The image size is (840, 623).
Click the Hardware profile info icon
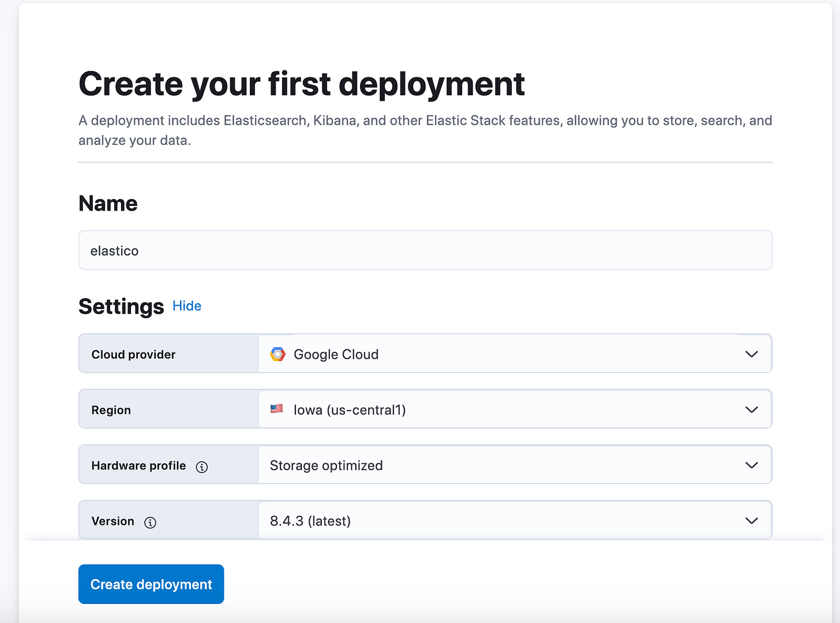tap(201, 467)
